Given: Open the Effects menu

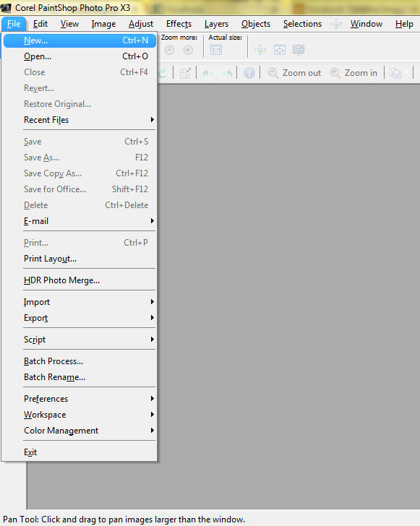Looking at the screenshot, I should (x=179, y=24).
